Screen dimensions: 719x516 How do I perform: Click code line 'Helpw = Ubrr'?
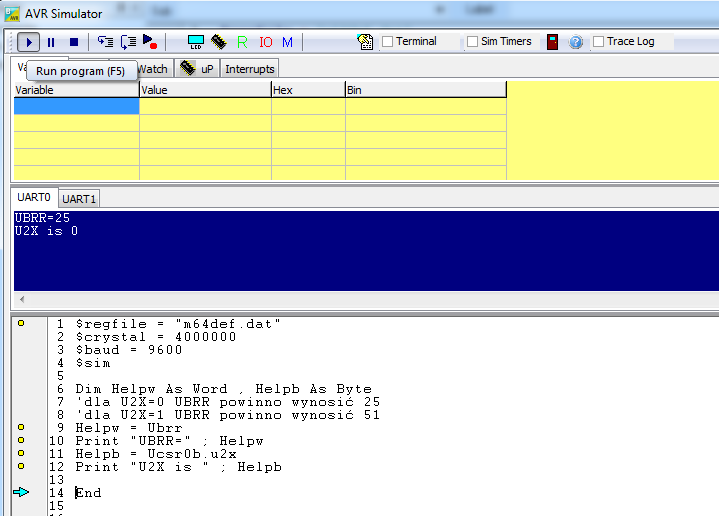[x=129, y=428]
